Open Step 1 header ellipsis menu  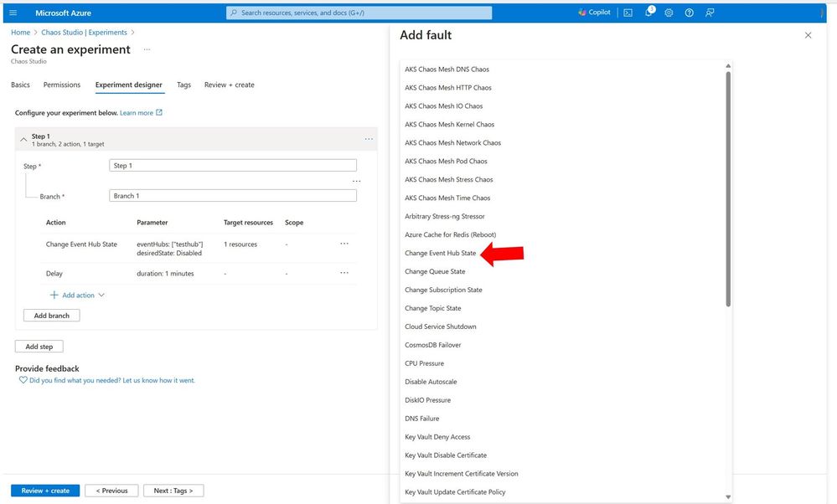[369, 139]
